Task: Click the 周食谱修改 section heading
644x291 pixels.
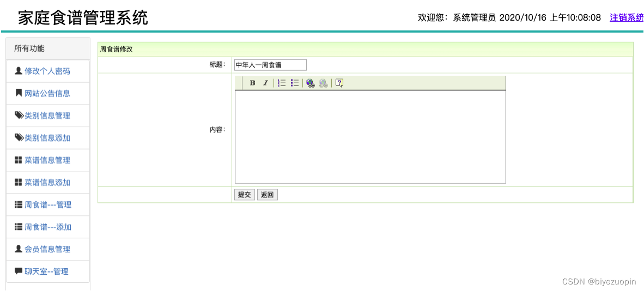Action: pos(117,49)
